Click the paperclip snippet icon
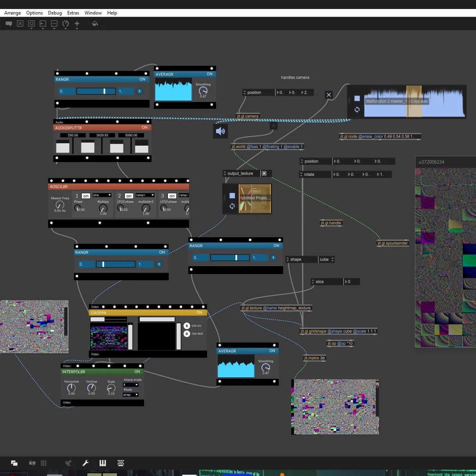476x476 pixels. [x=68, y=463]
